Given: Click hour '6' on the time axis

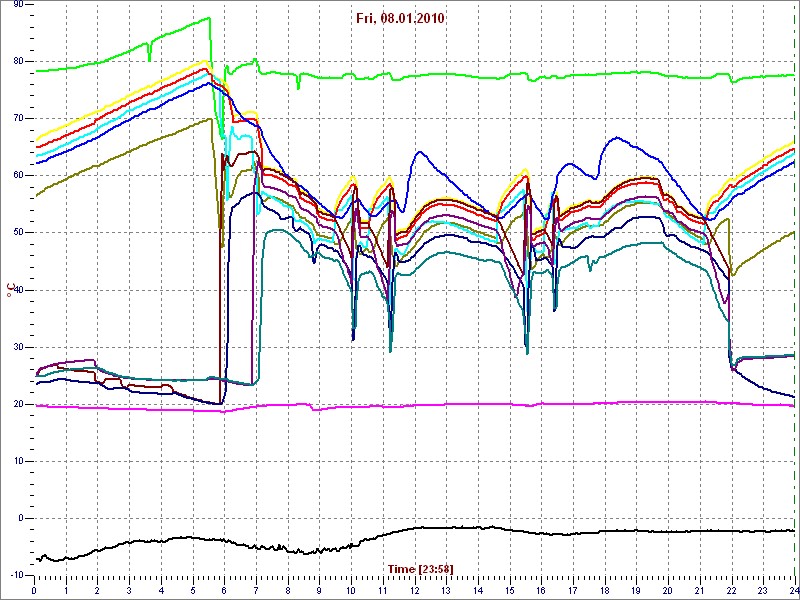Looking at the screenshot, I should coord(224,588).
